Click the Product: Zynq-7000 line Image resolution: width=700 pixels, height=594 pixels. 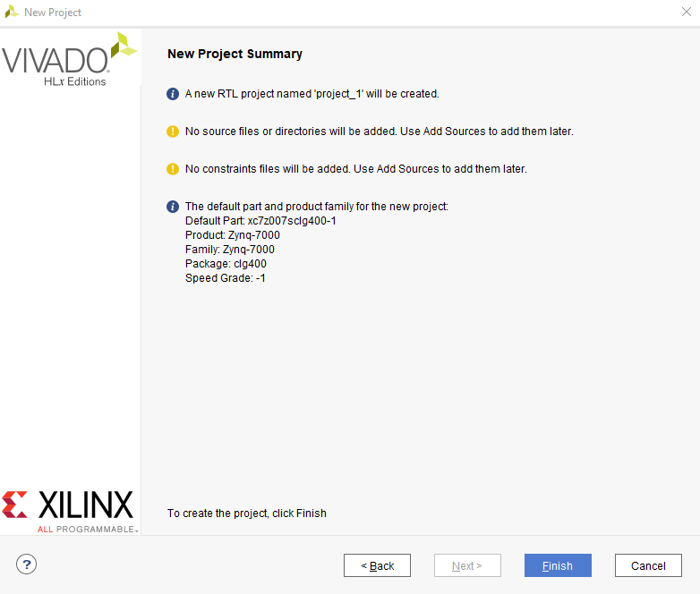pos(233,235)
